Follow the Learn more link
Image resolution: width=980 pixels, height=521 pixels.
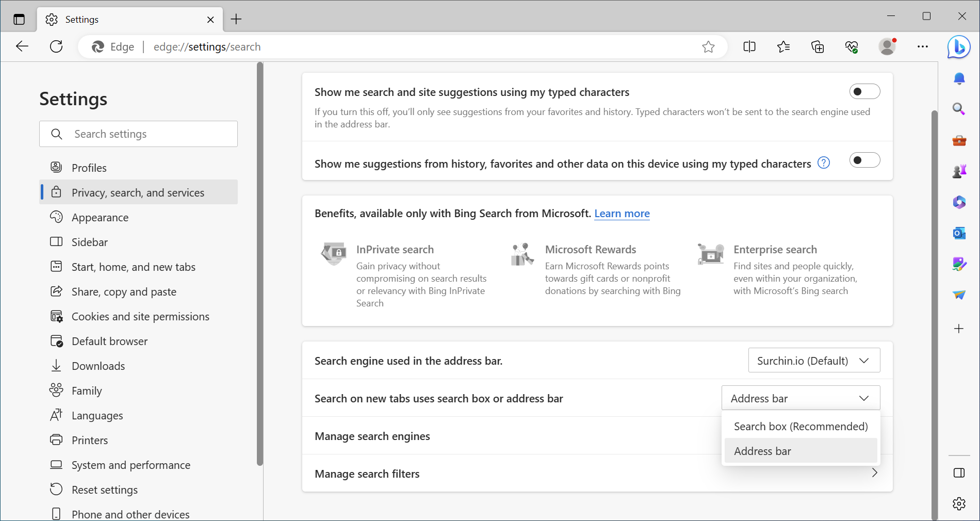coord(622,214)
